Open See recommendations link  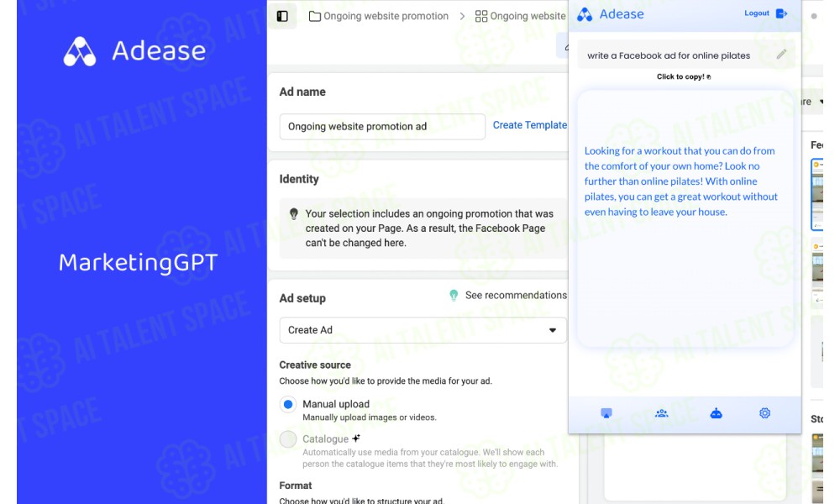[x=516, y=295]
